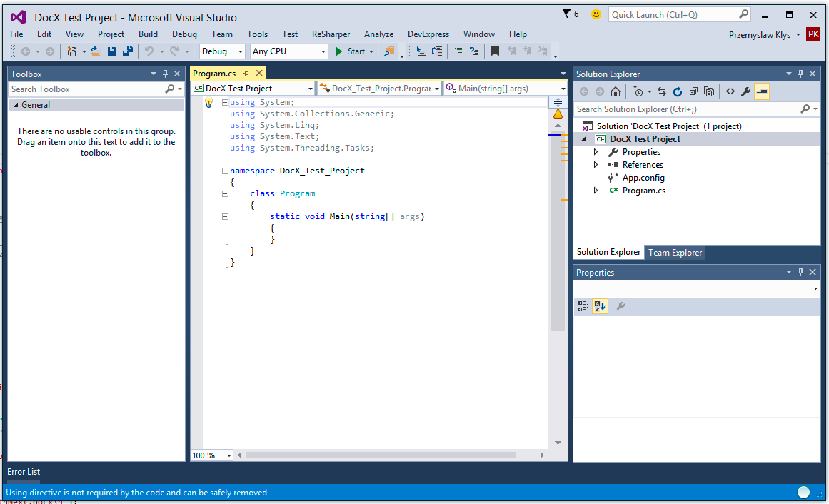Image resolution: width=829 pixels, height=504 pixels.
Task: Open the editor zoom level combo box
Action: [211, 455]
